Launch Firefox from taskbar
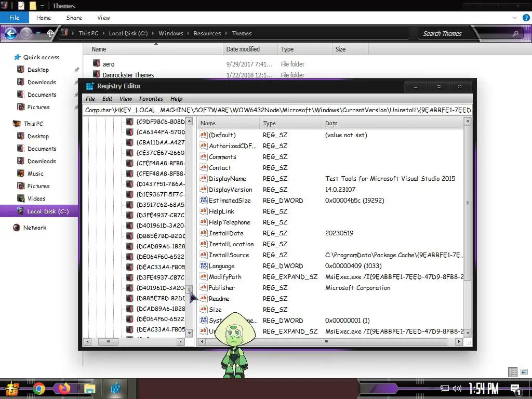 click(64, 389)
